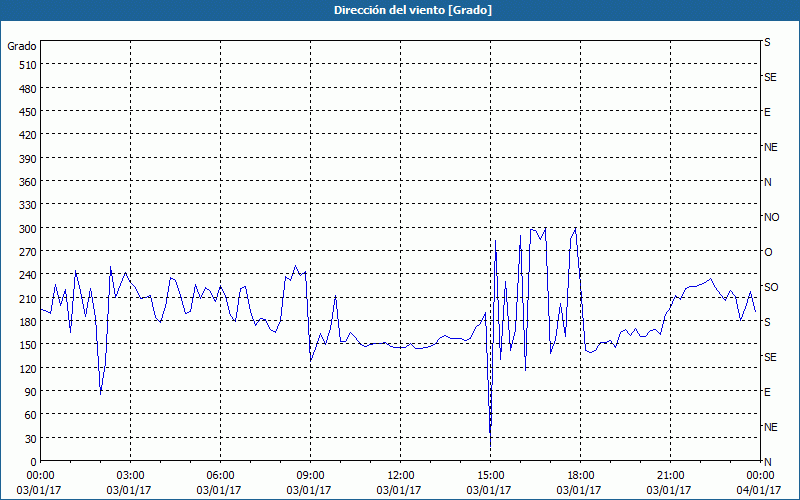Click the 'NO' compass label on the right axis

[771, 217]
